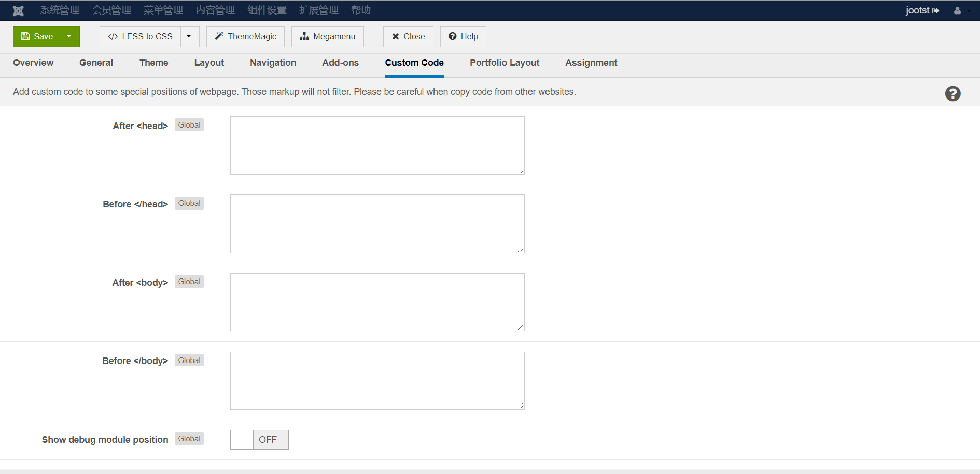This screenshot has height=474, width=980.
Task: Click the LESS to CSS button
Action: pyautogui.click(x=140, y=37)
